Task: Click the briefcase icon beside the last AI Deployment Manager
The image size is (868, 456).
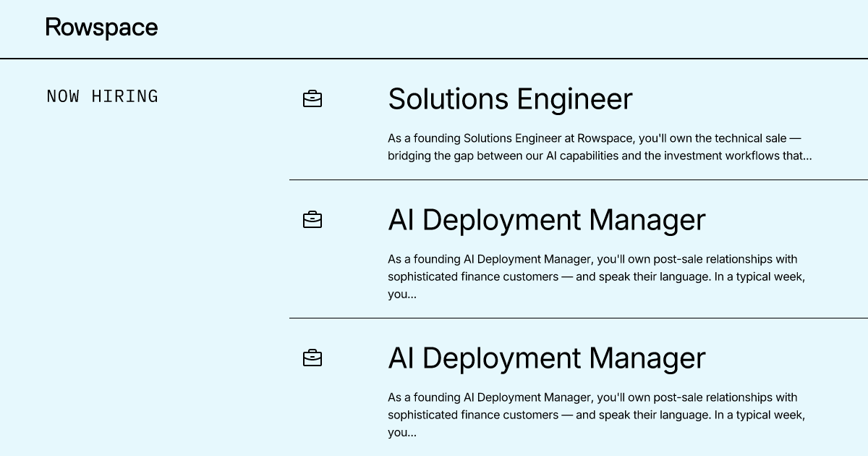Action: (x=312, y=358)
